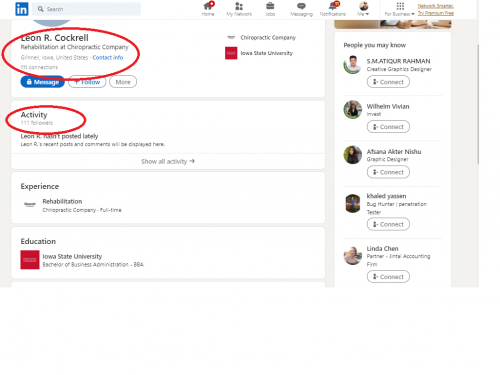Open Linda Chen's name link
Image resolution: width=500 pixels, height=375 pixels.
click(382, 249)
